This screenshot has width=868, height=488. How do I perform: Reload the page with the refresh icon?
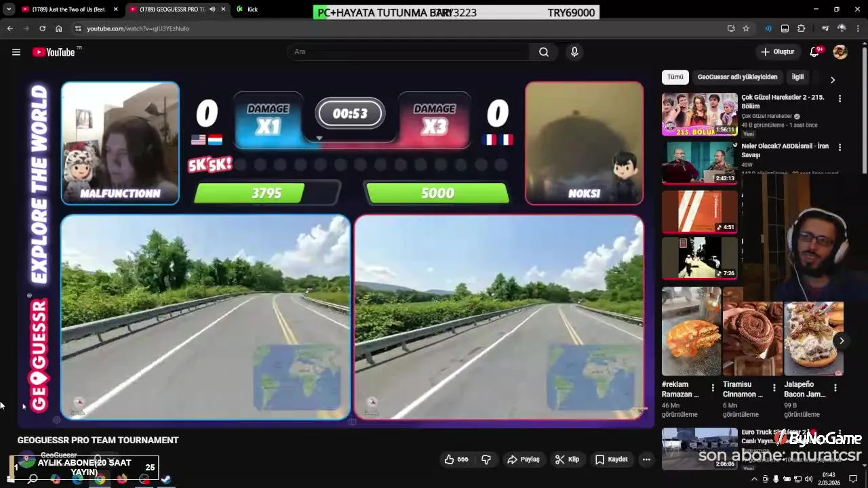[x=42, y=28]
